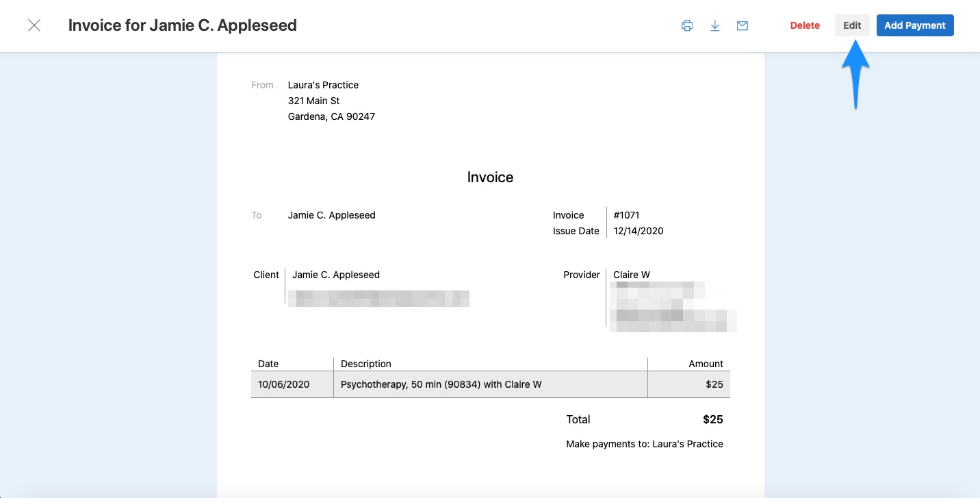Click the Issue Date 12/14/2020

pyautogui.click(x=638, y=231)
